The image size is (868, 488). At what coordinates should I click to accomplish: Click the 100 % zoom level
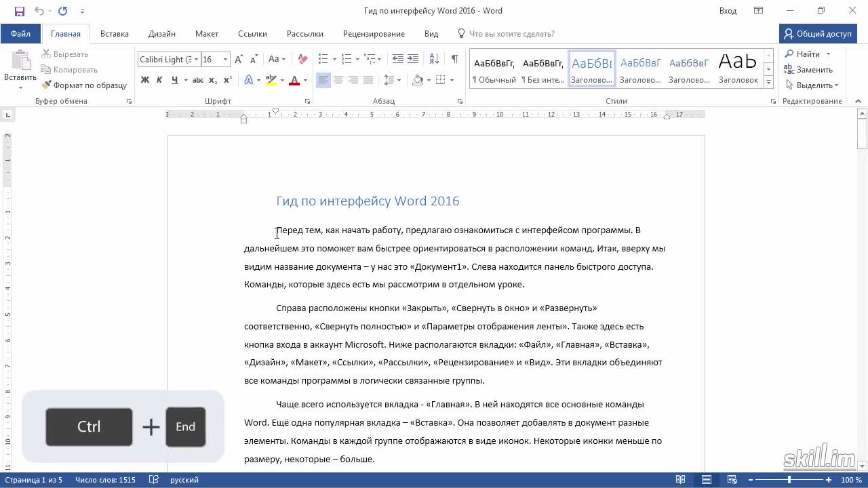coord(851,480)
